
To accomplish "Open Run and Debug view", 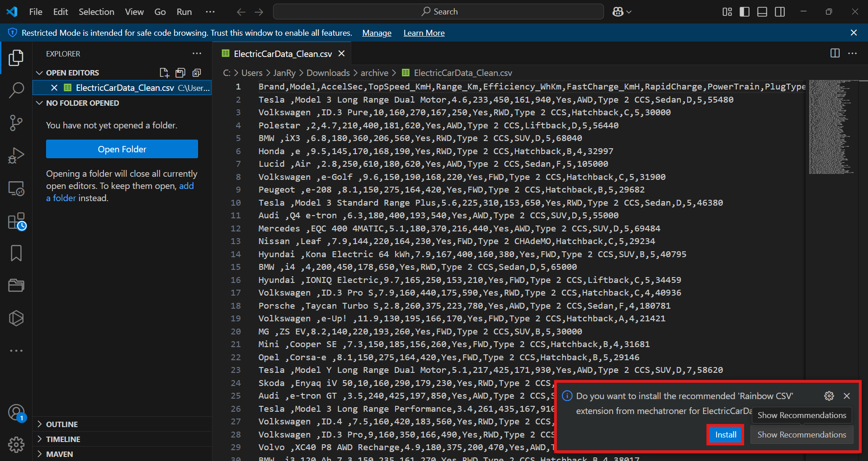I will click(x=16, y=155).
